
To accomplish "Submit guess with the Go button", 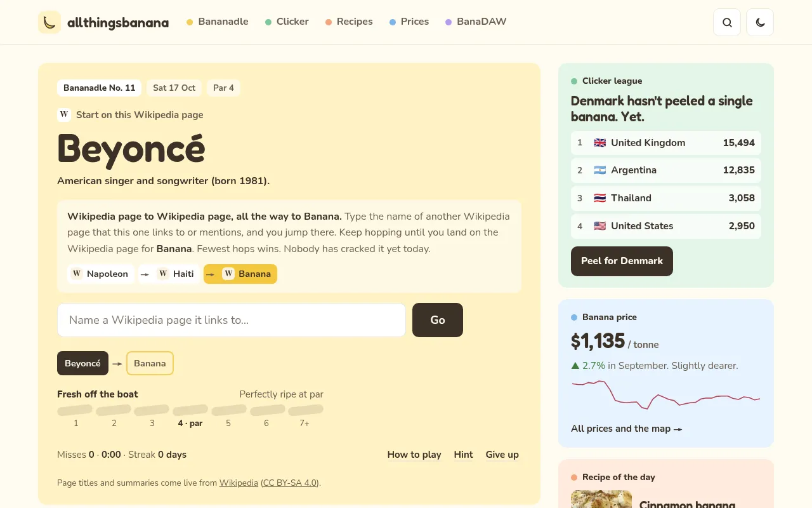I will (x=438, y=320).
